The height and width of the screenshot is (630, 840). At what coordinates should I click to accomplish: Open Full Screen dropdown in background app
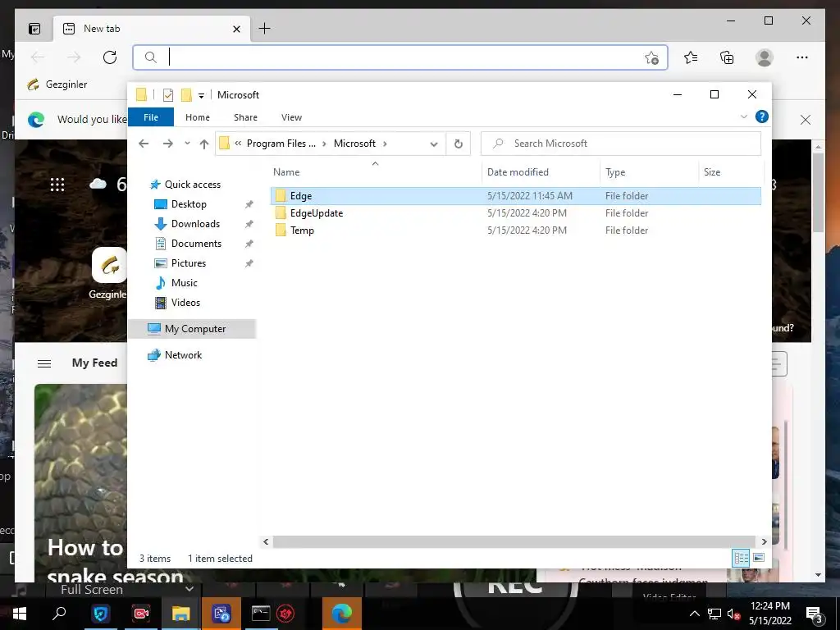189,589
